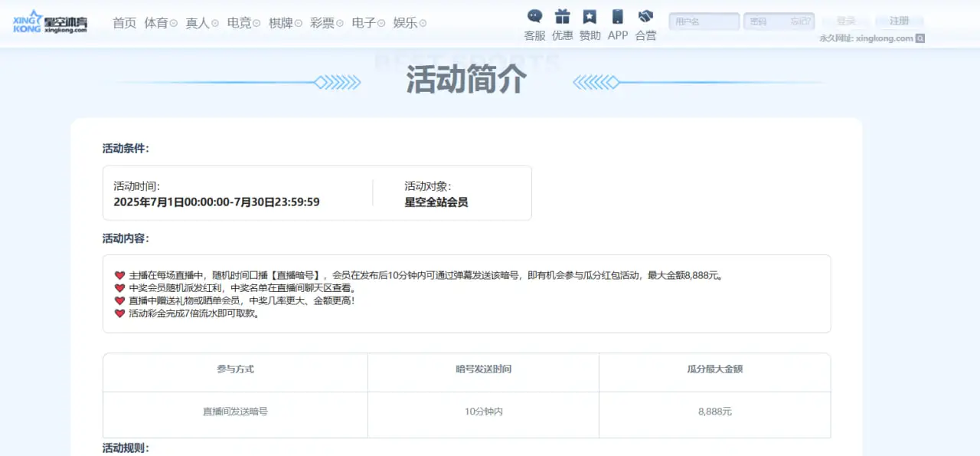Click the 忘记? forgot password link
980x456 pixels.
click(x=800, y=21)
